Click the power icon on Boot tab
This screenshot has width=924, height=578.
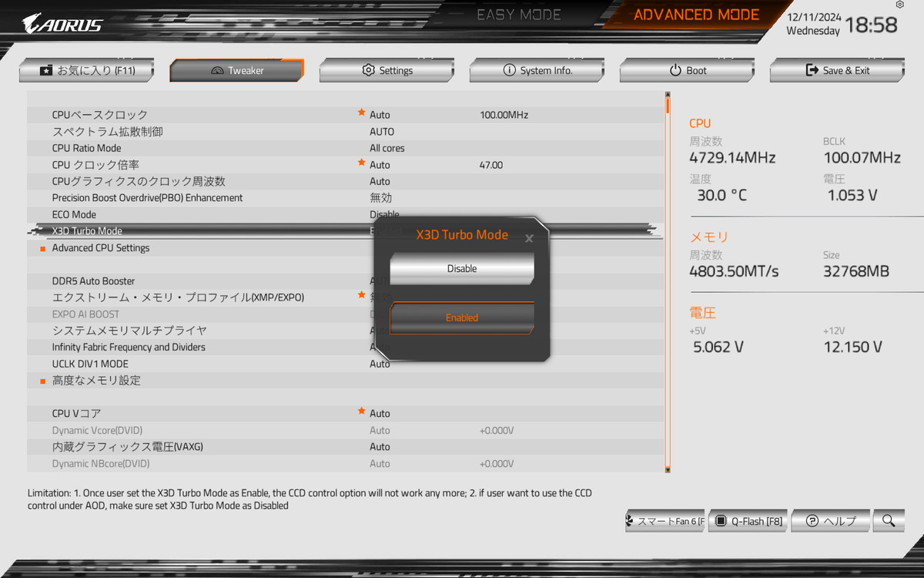click(x=675, y=70)
